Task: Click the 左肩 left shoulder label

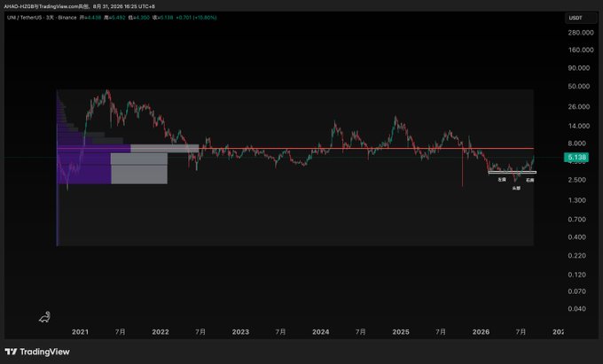Action: pyautogui.click(x=502, y=179)
